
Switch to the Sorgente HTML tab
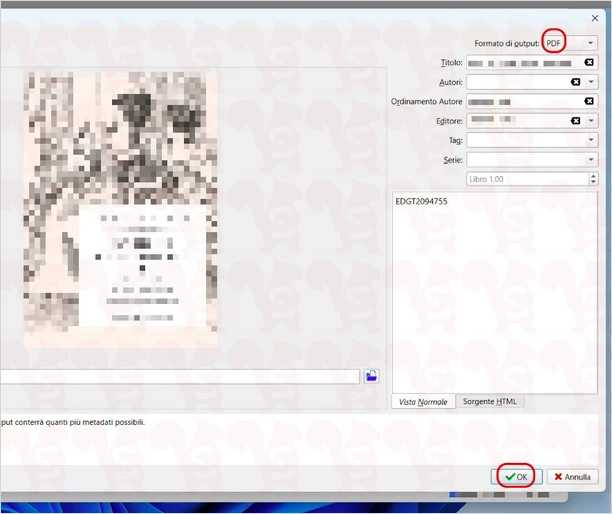(489, 401)
